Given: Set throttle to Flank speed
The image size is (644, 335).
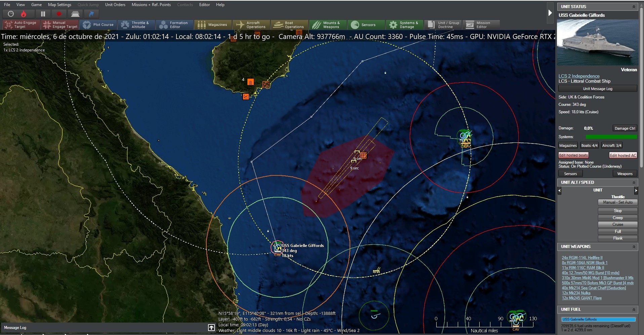Looking at the screenshot, I should (x=617, y=238).
